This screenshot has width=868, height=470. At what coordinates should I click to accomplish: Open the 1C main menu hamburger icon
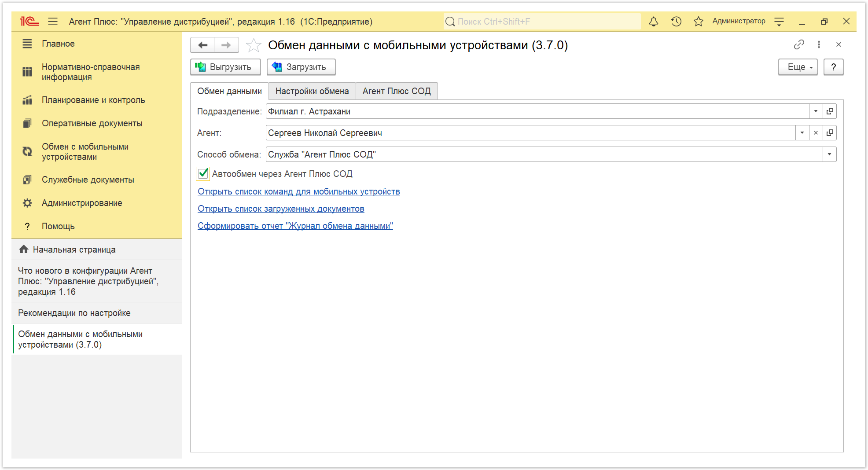point(53,21)
